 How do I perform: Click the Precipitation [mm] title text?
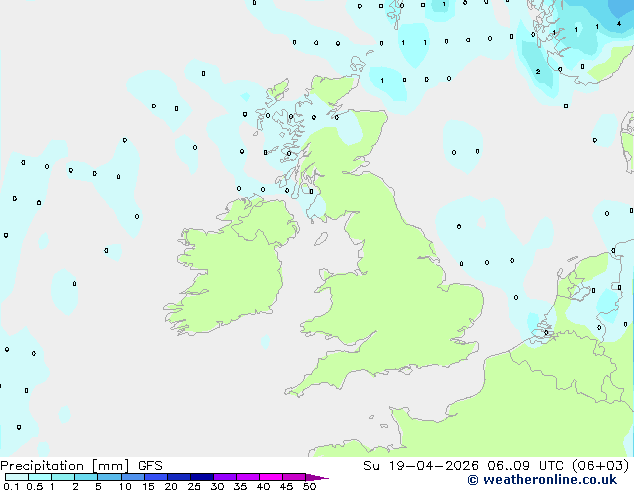point(65,466)
